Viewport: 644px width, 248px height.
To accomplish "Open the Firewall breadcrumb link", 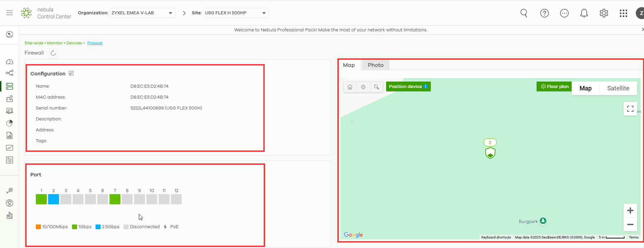I will tap(95, 43).
